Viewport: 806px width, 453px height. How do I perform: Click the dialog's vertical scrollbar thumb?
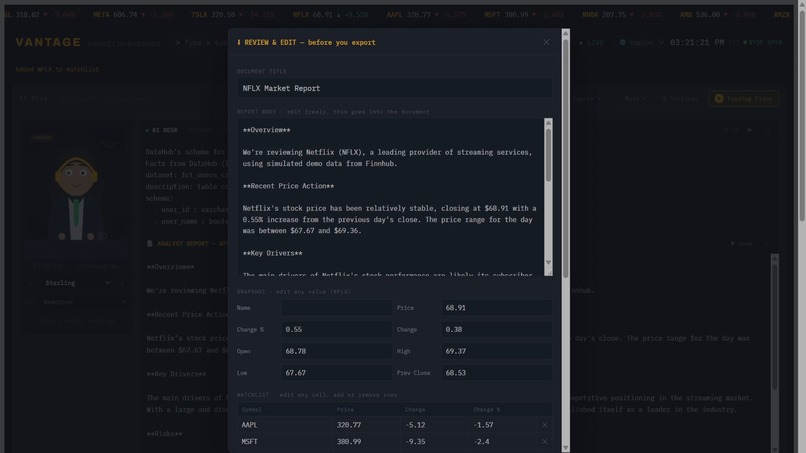pos(565,158)
